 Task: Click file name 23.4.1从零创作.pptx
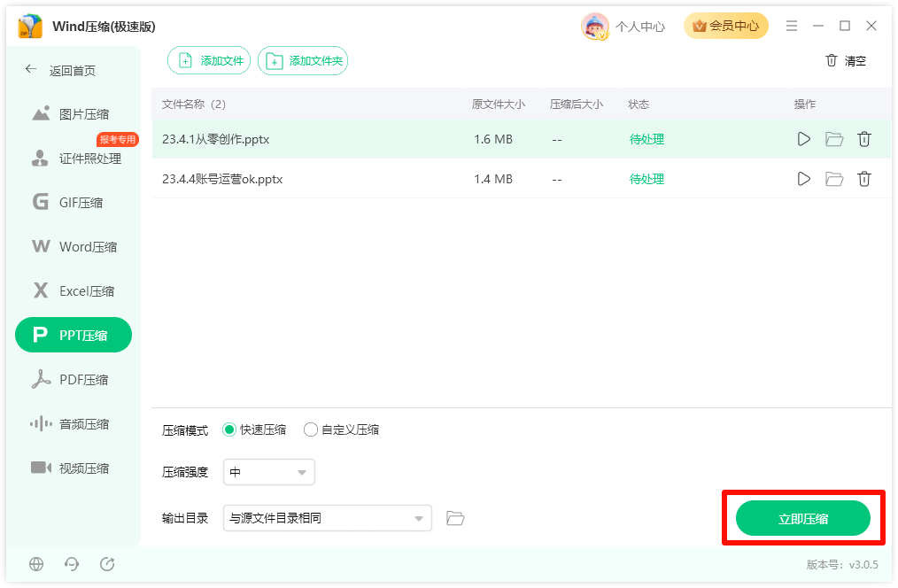[215, 139]
